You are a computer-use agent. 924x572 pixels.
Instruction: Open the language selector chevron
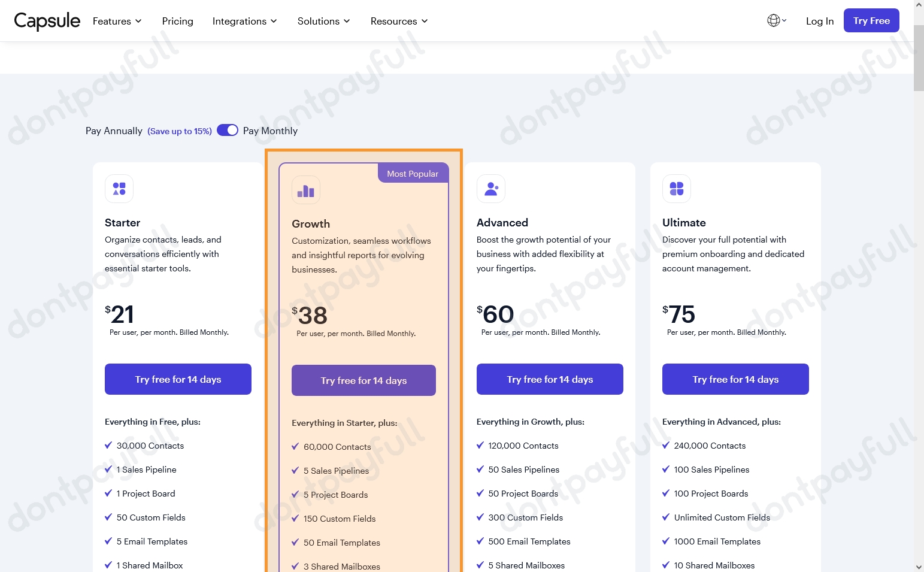(x=785, y=20)
